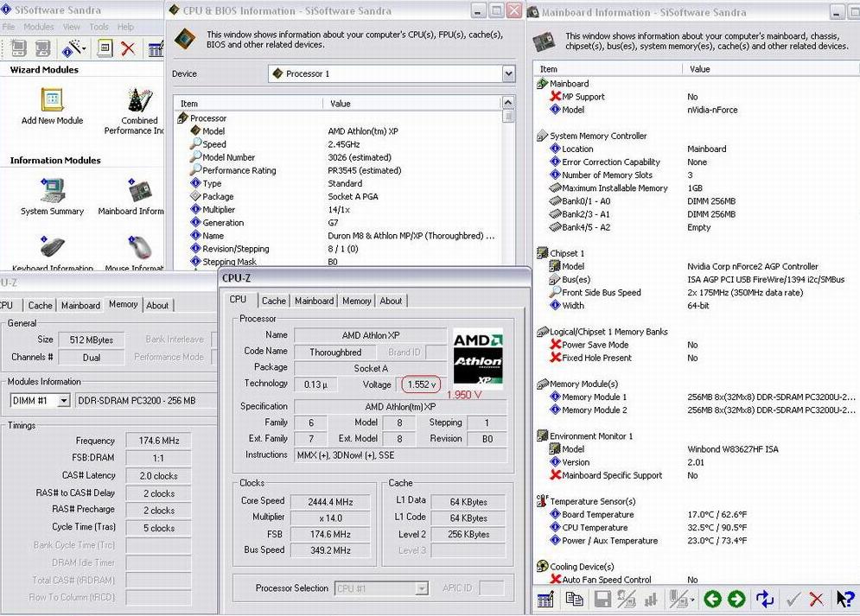Viewport: 860px width, 616px height.
Task: Select the Memory tab in background CPU-Z window
Action: point(123,304)
